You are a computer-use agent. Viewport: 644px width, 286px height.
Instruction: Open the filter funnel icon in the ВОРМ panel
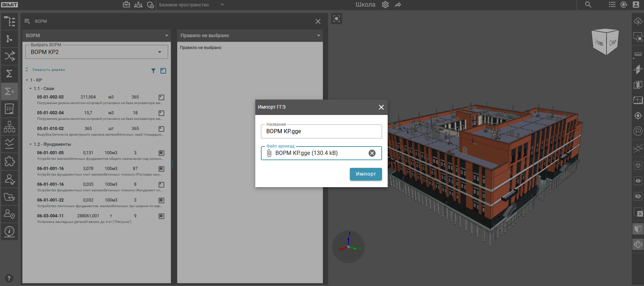click(x=153, y=71)
